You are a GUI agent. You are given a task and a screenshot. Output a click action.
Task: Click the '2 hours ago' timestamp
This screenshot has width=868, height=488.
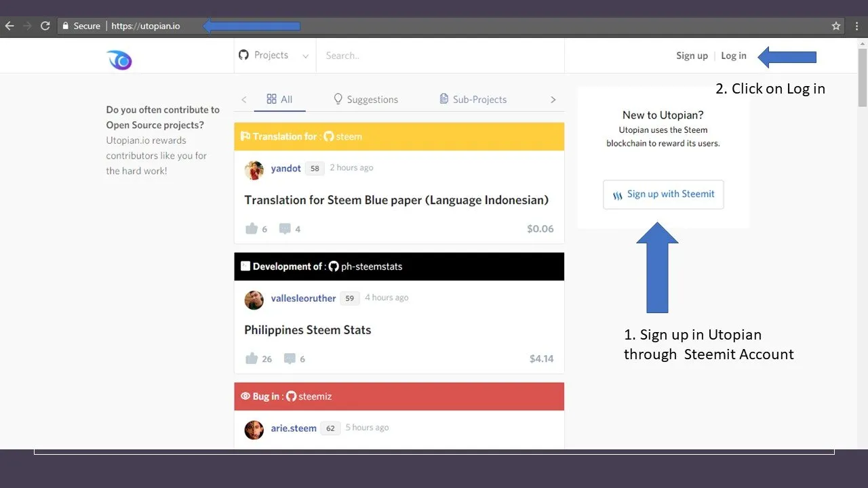pos(351,167)
